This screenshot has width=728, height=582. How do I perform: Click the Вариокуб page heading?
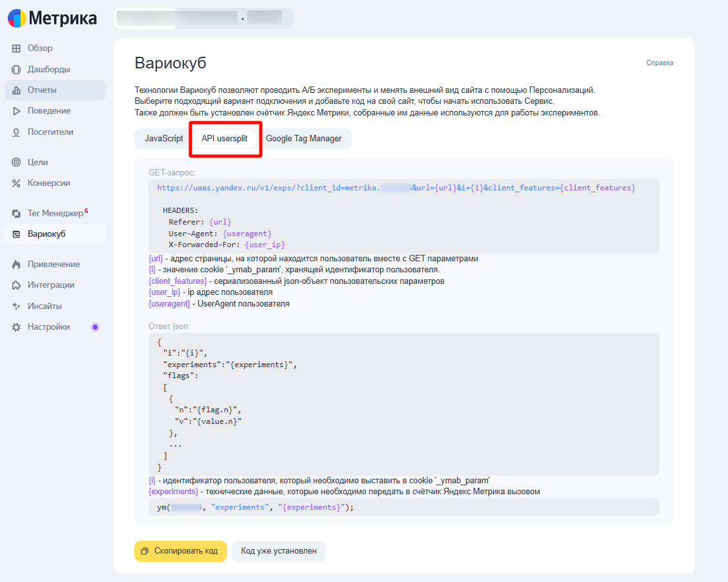pos(170,63)
